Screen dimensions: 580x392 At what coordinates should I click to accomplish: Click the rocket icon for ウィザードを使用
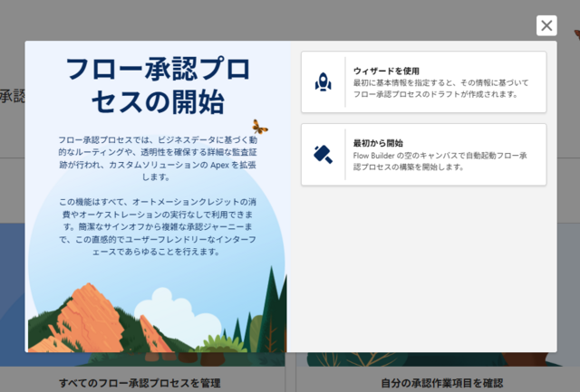(323, 81)
